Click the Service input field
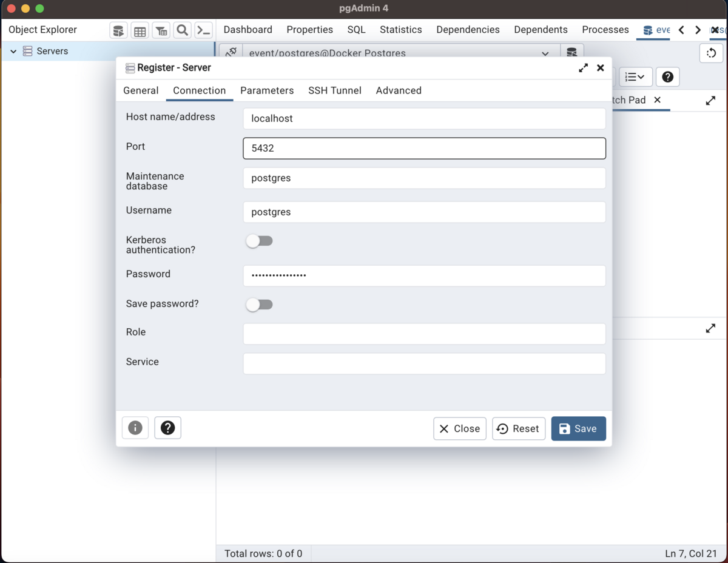The height and width of the screenshot is (563, 728). coord(424,363)
